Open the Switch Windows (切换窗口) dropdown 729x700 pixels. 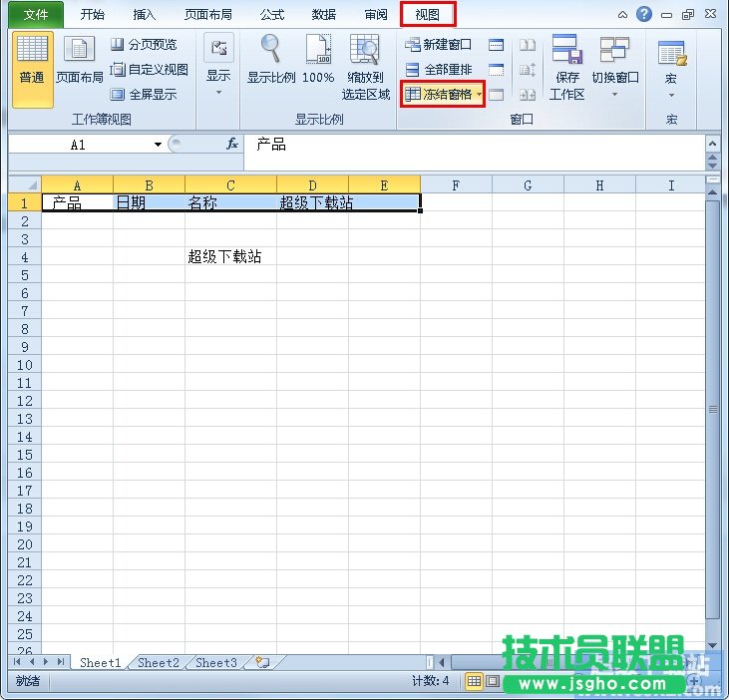pyautogui.click(x=614, y=68)
